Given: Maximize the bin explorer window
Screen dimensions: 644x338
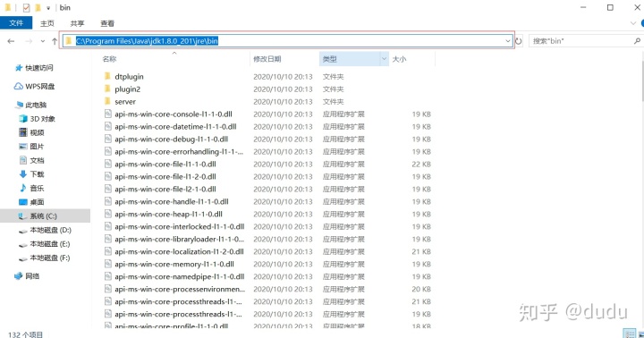Looking at the screenshot, I should click(x=610, y=7).
